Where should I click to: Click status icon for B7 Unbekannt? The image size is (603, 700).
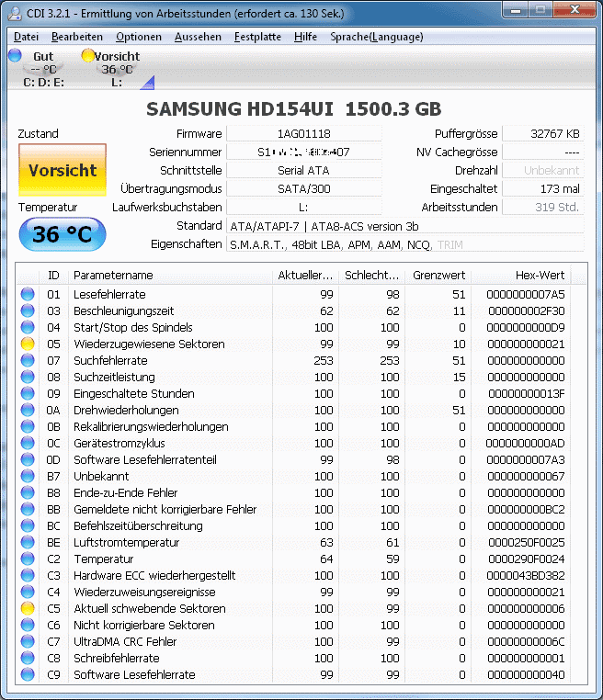coord(28,476)
